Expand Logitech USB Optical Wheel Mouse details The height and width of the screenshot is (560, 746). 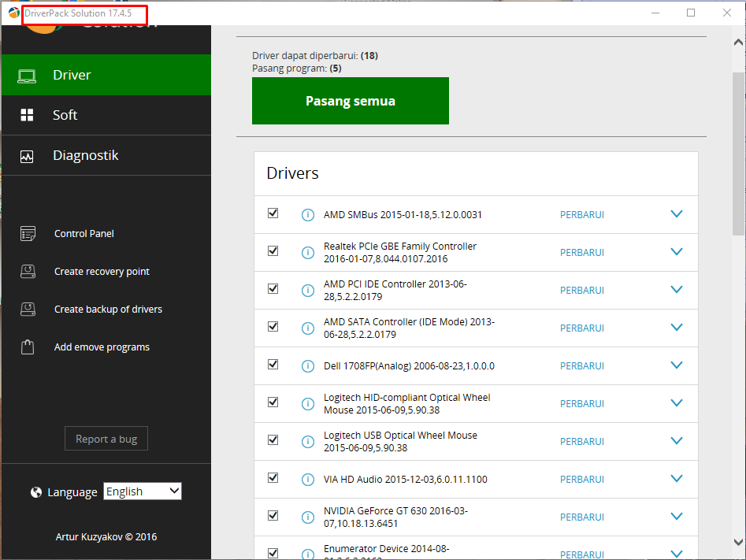coord(677,440)
